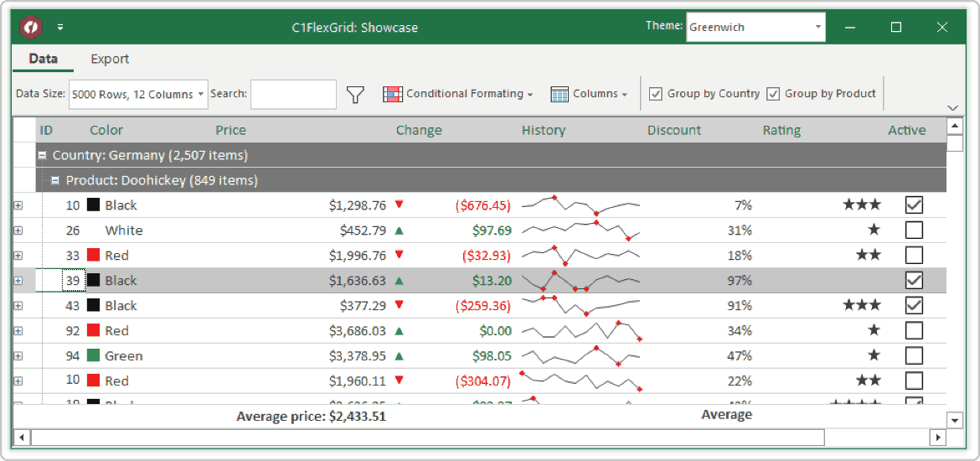The image size is (980, 461).
Task: Collapse the Product: Doohickey group
Action: [55, 181]
